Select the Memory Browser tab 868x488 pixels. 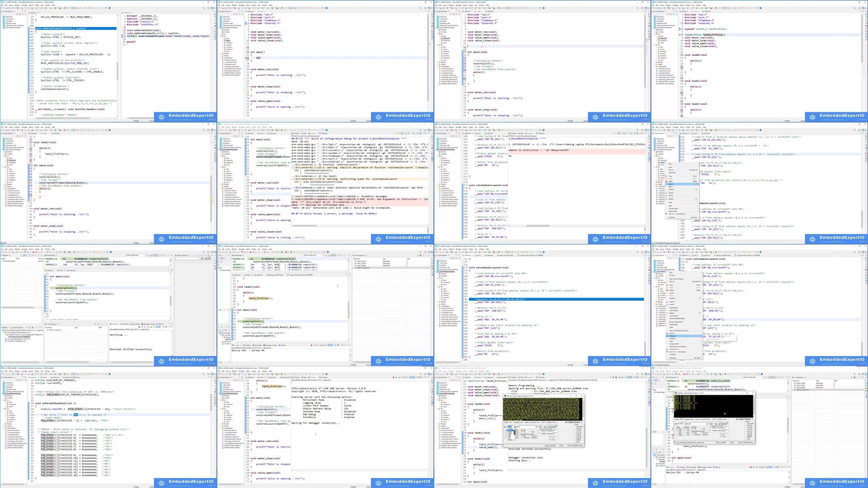point(182,255)
